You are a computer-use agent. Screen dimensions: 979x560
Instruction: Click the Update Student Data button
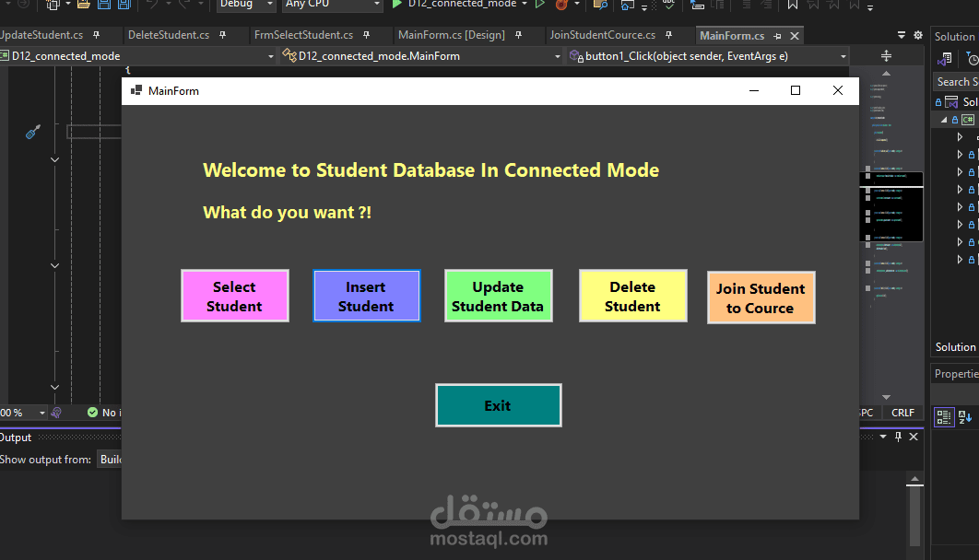tap(498, 297)
